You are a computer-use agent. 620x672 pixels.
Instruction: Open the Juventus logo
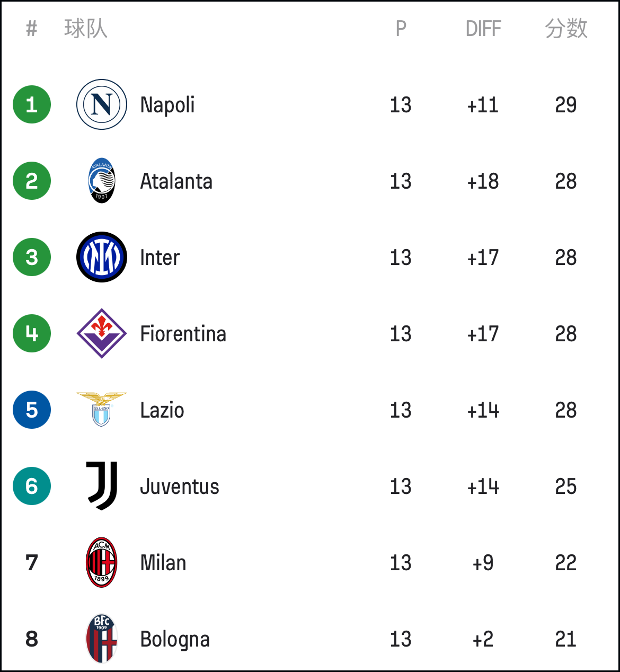[x=102, y=486]
